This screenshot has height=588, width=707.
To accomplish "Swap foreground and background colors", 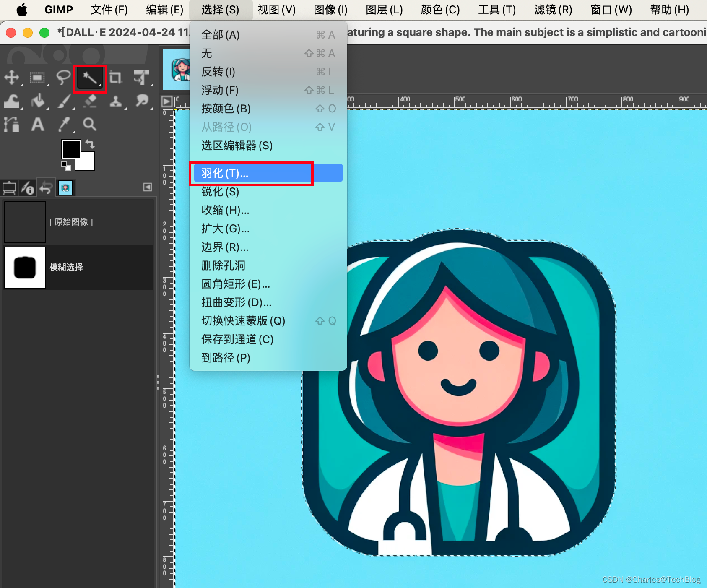I will pos(90,144).
